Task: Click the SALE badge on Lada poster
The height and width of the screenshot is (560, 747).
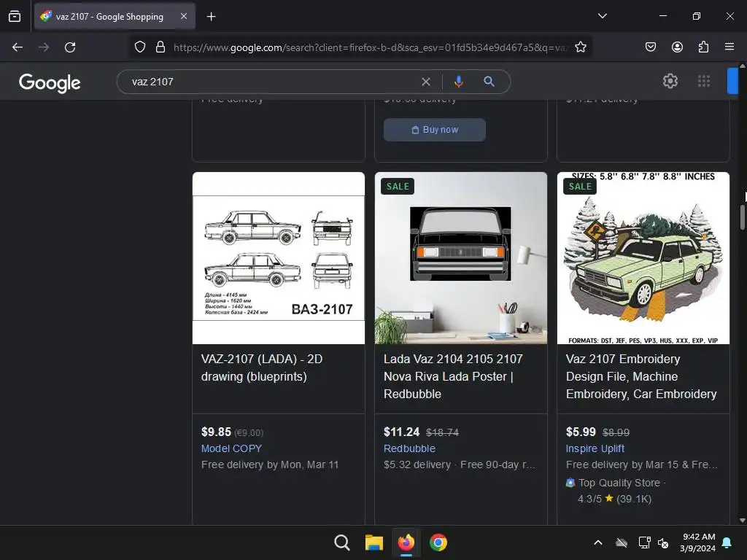Action: pos(398,186)
